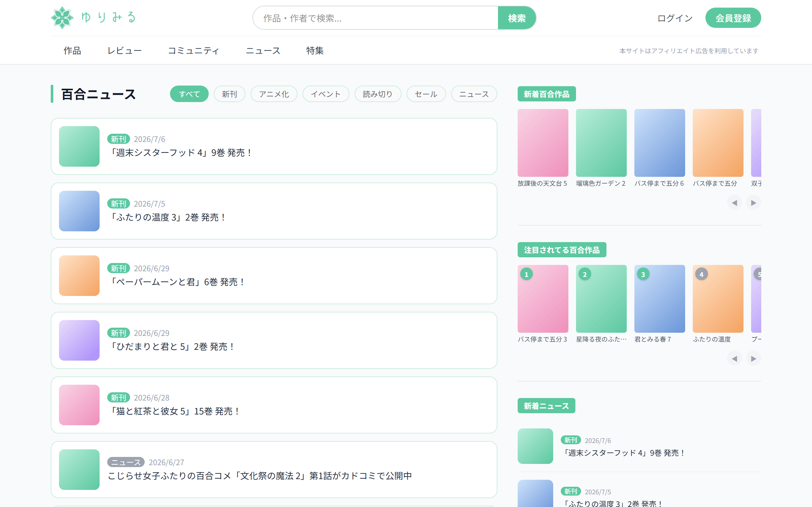Image resolution: width=812 pixels, height=507 pixels.
Task: Go to previous in 新着百合作品 carousel
Action: [x=735, y=202]
